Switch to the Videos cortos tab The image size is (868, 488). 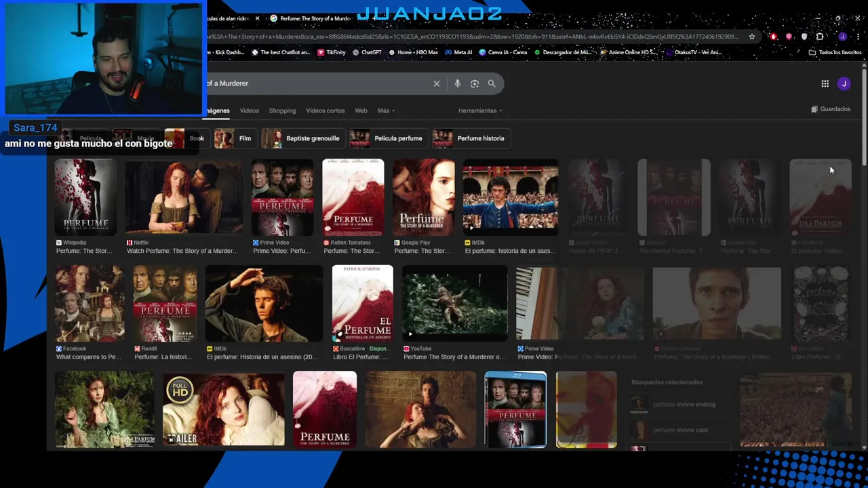325,110
